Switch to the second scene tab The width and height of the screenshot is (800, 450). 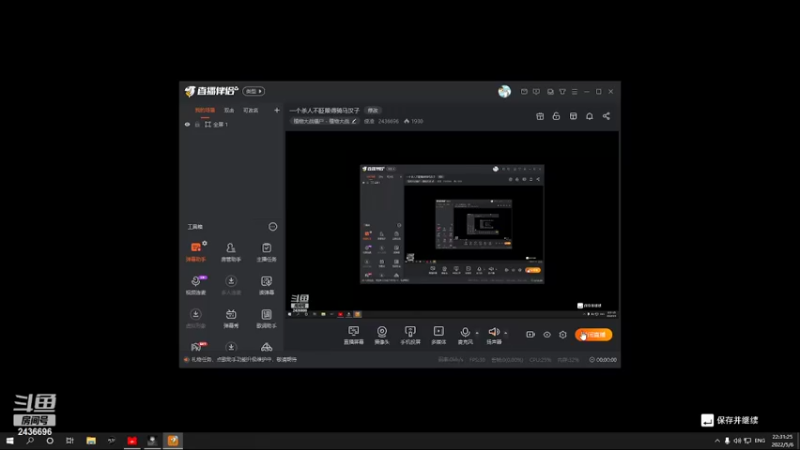(x=229, y=110)
